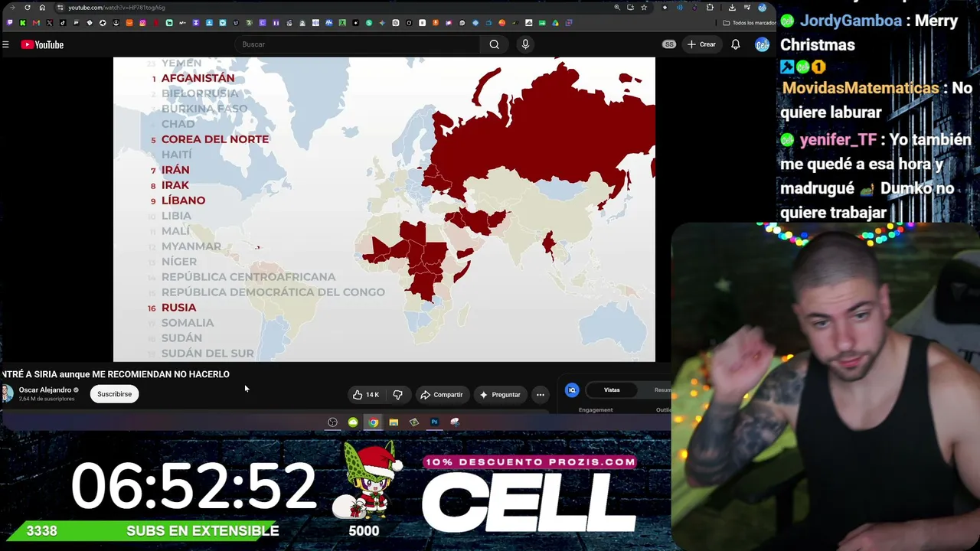Click the Preguntar button
This screenshot has width=980, height=551.
click(x=500, y=395)
